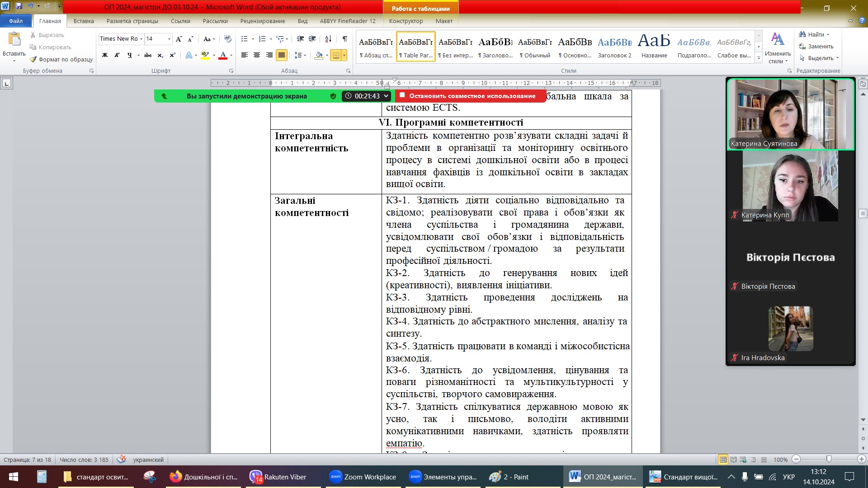The height and width of the screenshot is (488, 868).
Task: Open Рецензирование tab
Action: click(x=263, y=21)
